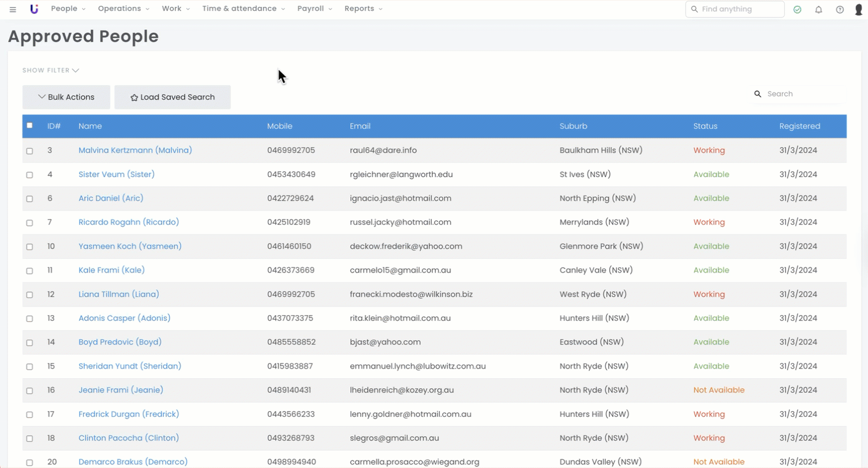Open Sheridan Yundt's profile link

pos(130,366)
